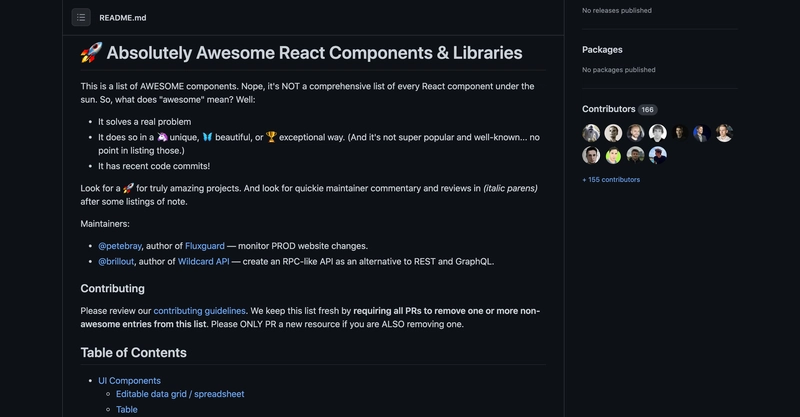Jump to UI Components section link
This screenshot has width=800, height=417.
coord(130,381)
